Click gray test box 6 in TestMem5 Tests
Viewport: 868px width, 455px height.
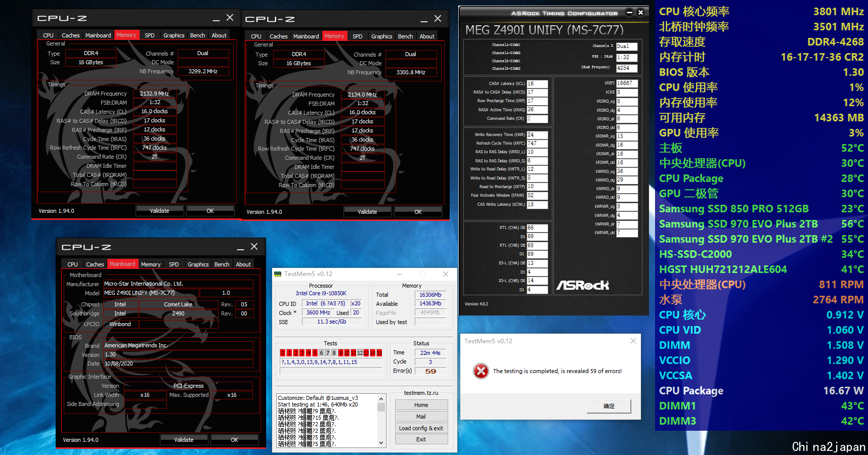click(x=321, y=353)
